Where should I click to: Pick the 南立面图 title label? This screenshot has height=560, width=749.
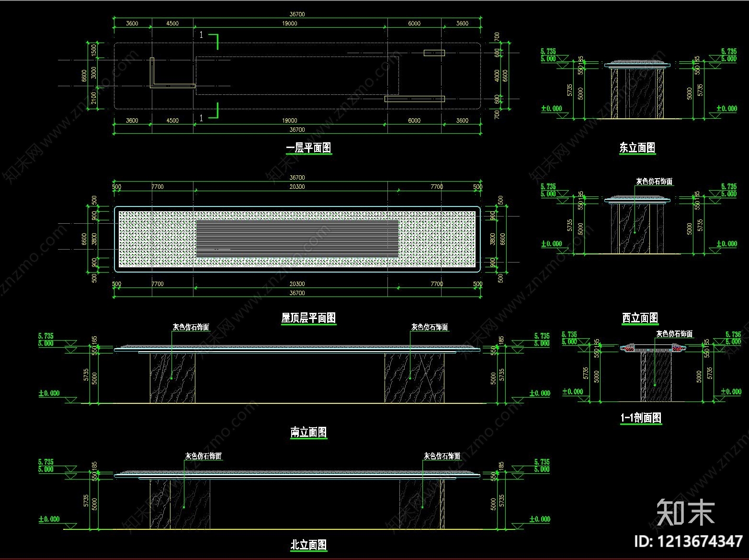[308, 432]
